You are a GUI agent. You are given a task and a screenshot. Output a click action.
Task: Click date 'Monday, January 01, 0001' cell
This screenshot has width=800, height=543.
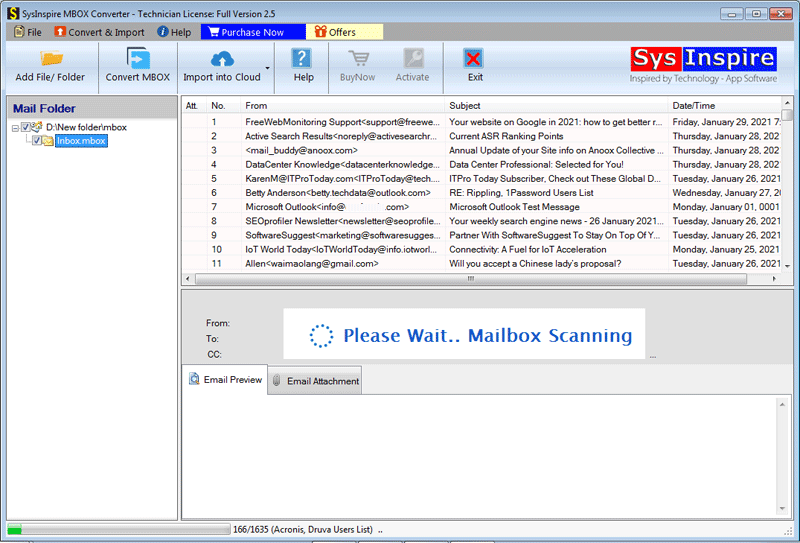(x=726, y=207)
